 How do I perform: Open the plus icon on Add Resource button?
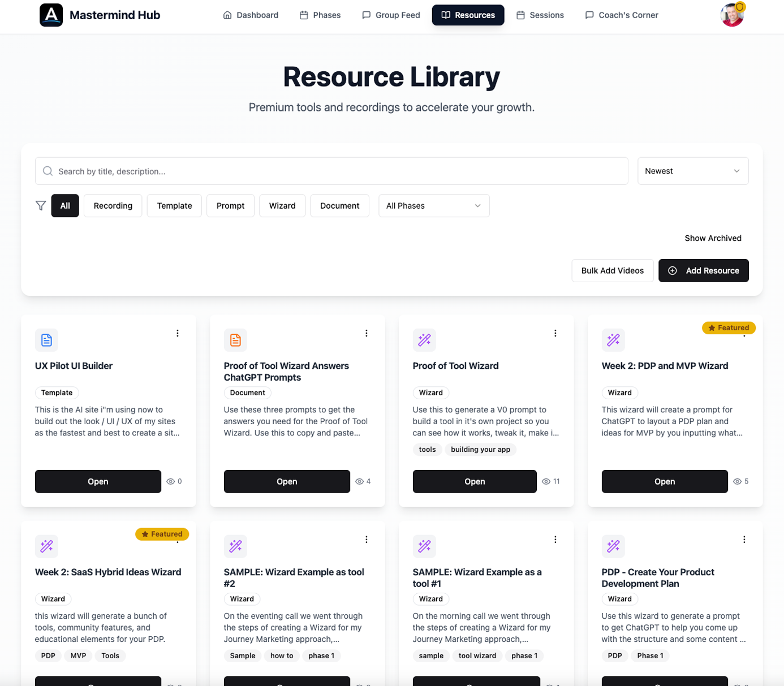pos(673,270)
